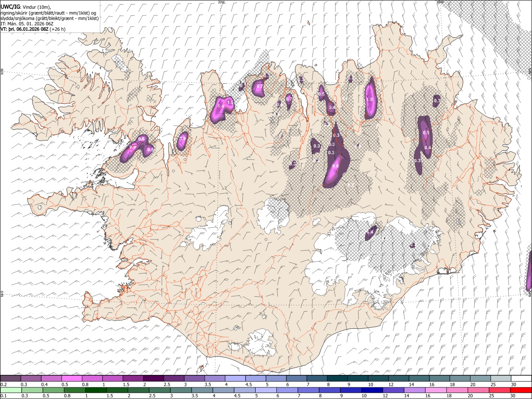
Task: Click the "0.2" label in the snow legend
Action: (3, 384)
